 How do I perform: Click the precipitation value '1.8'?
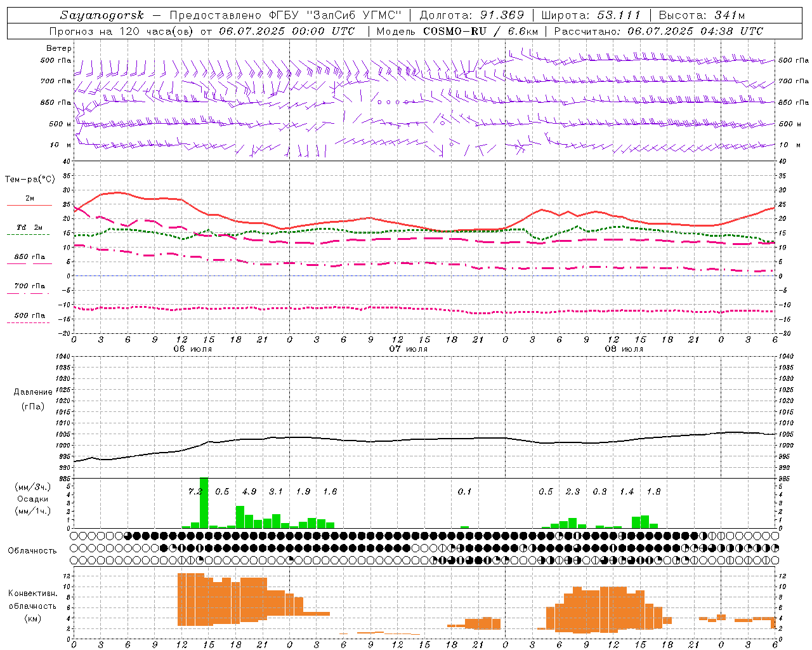tap(653, 491)
